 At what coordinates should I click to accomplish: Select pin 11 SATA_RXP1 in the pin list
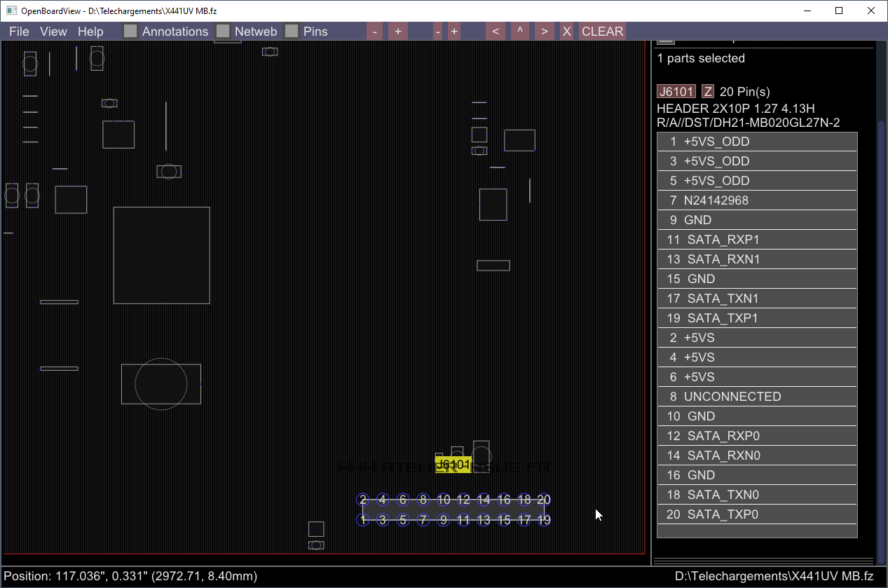tap(756, 240)
